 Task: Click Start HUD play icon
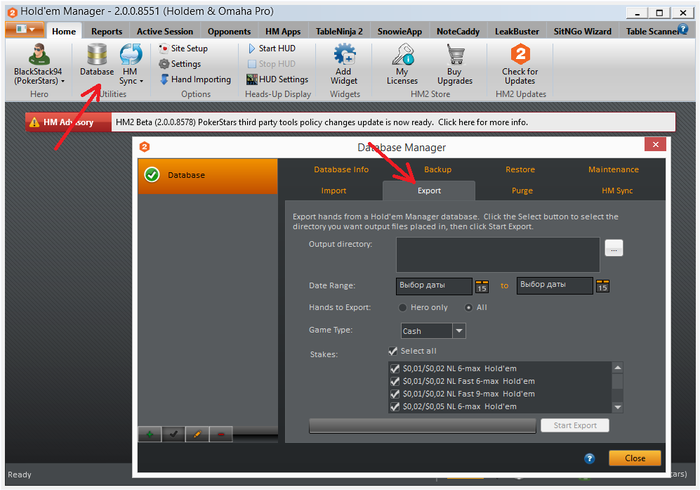[x=252, y=48]
